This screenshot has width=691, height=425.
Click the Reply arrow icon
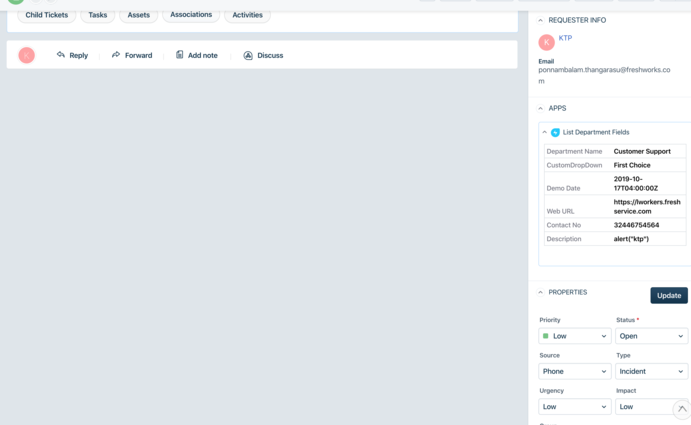[61, 55]
